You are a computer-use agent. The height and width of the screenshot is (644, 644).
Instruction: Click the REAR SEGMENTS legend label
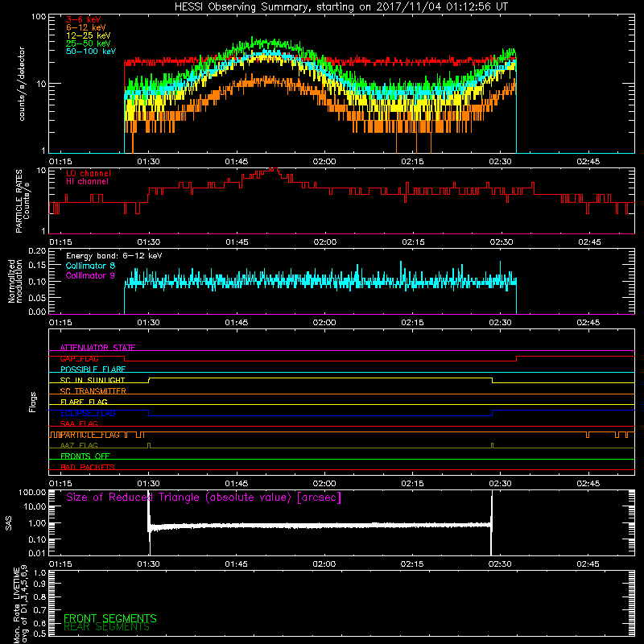click(107, 627)
